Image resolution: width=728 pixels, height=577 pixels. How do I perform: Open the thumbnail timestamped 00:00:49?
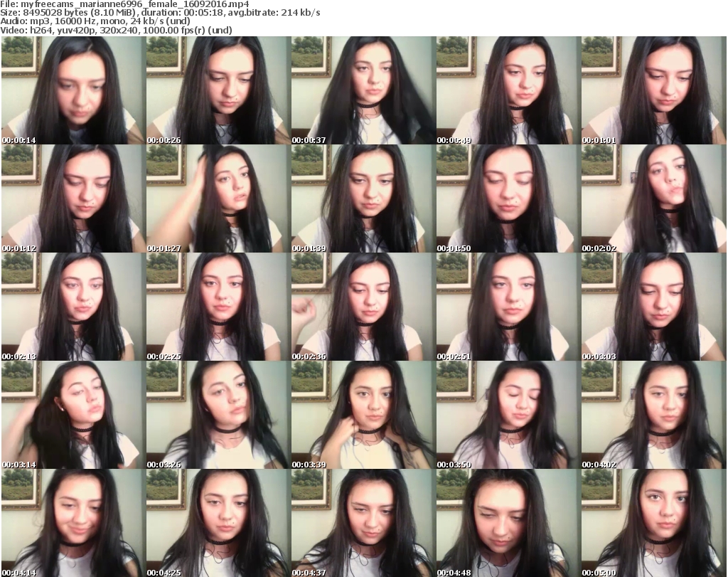[x=508, y=90]
